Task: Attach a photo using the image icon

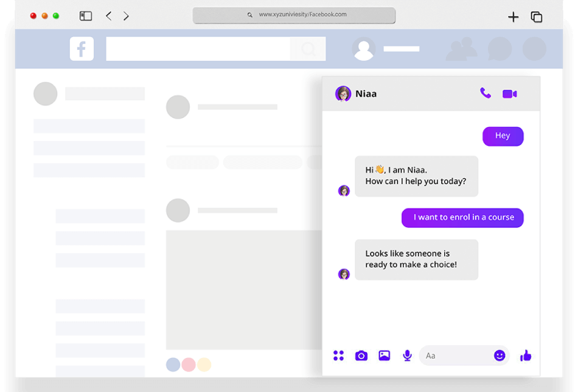Action: tap(384, 356)
